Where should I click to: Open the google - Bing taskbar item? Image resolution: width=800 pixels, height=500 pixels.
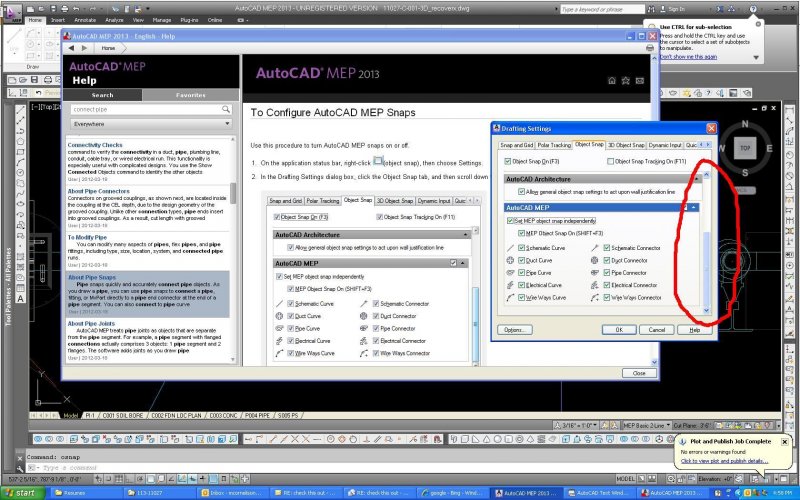452,493
